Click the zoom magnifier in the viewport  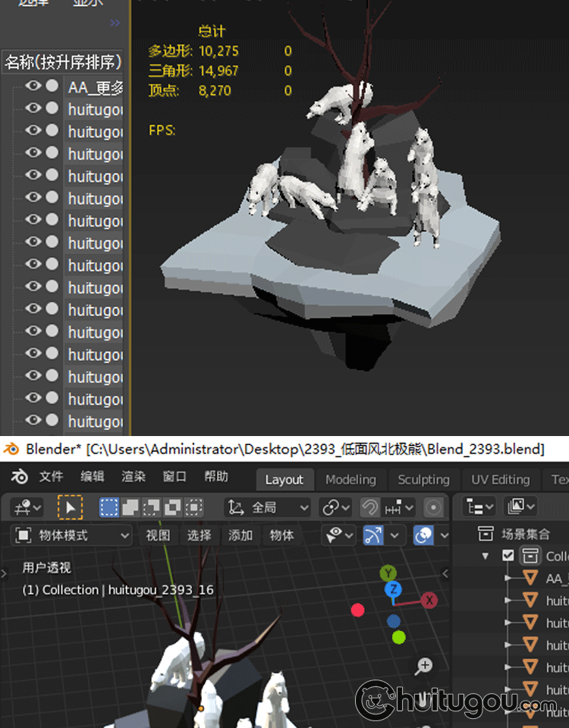(x=424, y=667)
